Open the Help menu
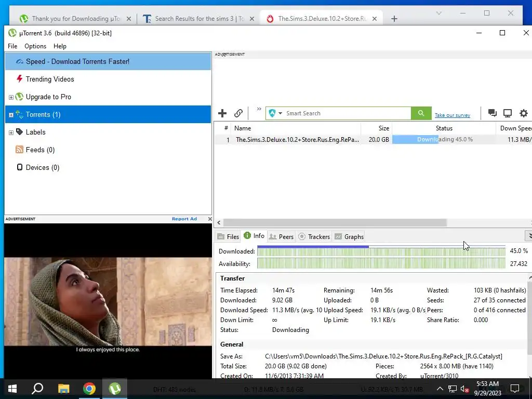 pos(60,46)
